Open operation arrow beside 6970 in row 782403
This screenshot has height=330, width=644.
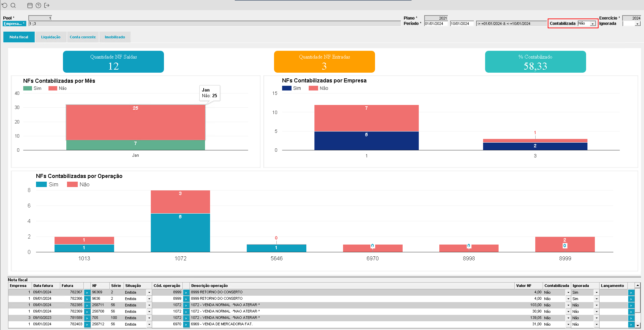click(x=186, y=324)
